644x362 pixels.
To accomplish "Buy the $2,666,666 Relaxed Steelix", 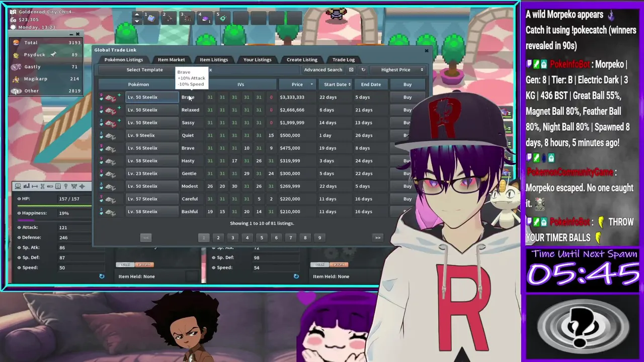I will tap(408, 110).
